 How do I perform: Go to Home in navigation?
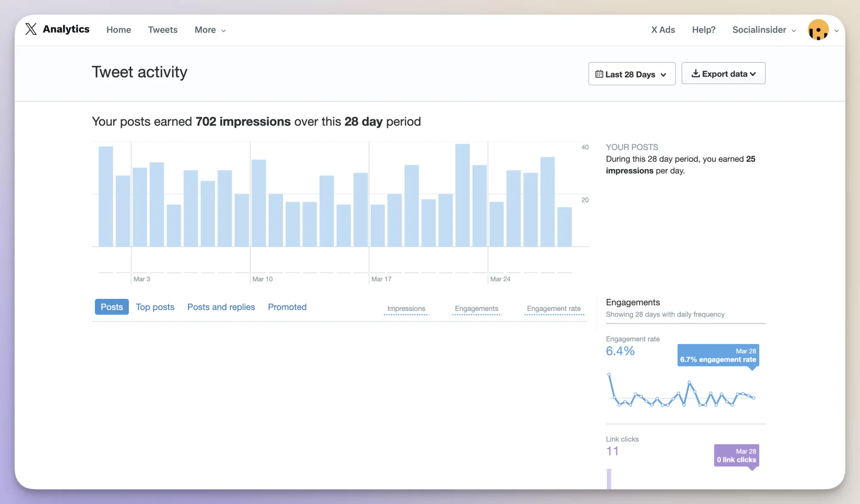tap(119, 30)
